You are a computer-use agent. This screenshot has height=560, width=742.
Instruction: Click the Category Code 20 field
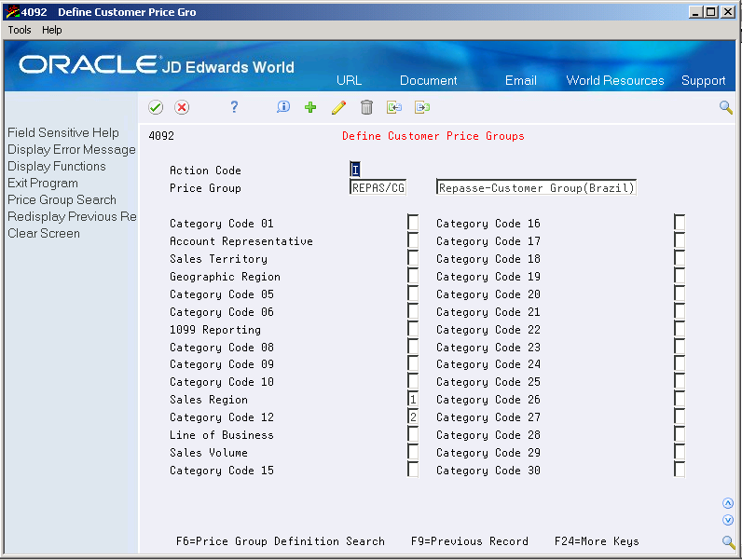pyautogui.click(x=679, y=294)
